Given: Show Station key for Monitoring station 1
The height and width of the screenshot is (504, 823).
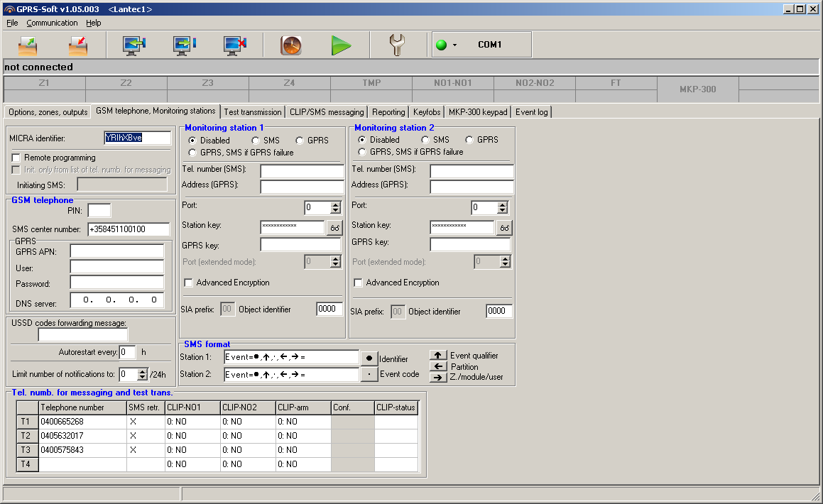Looking at the screenshot, I should click(335, 228).
